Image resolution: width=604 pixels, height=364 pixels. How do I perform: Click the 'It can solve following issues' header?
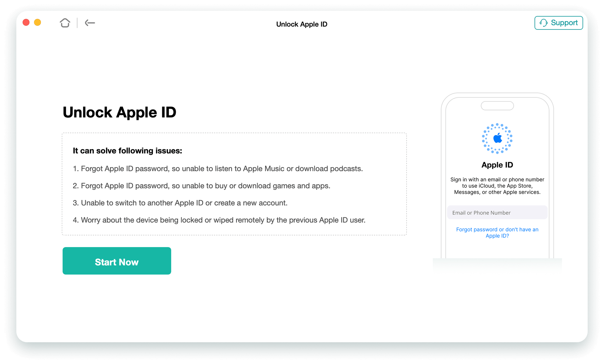(x=127, y=151)
